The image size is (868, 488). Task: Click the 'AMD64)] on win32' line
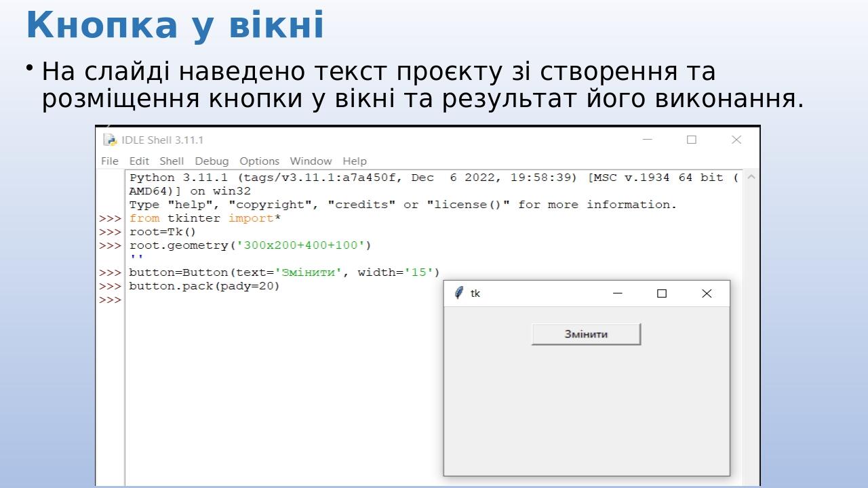click(x=190, y=191)
